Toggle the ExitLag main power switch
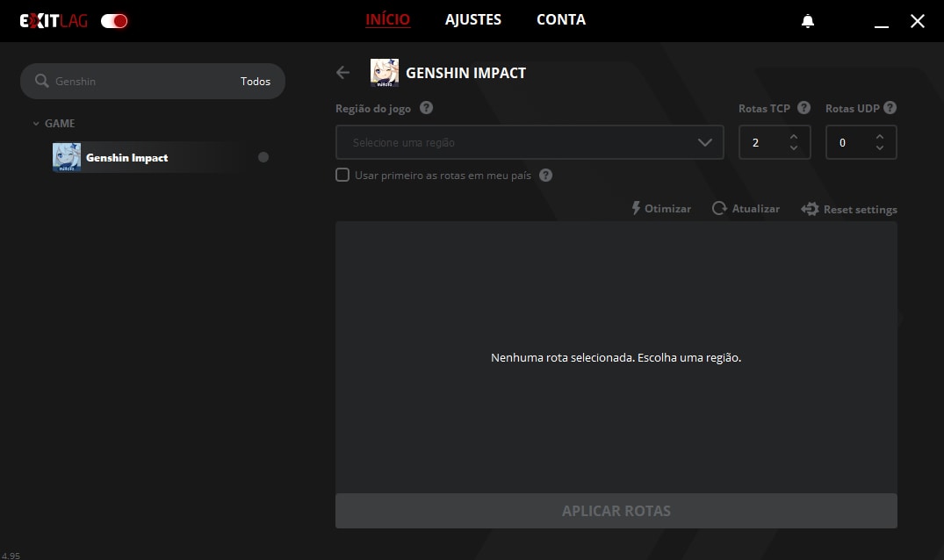944x560 pixels. pyautogui.click(x=114, y=21)
